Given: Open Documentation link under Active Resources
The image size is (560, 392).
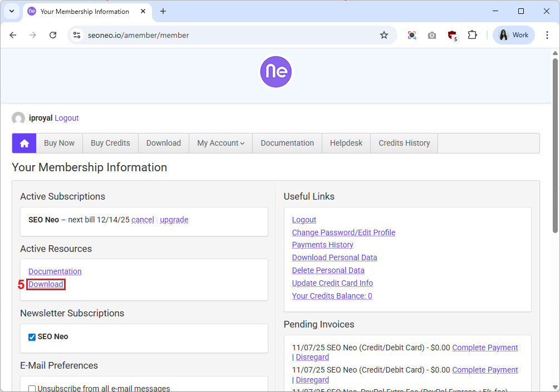Looking at the screenshot, I should (x=55, y=271).
